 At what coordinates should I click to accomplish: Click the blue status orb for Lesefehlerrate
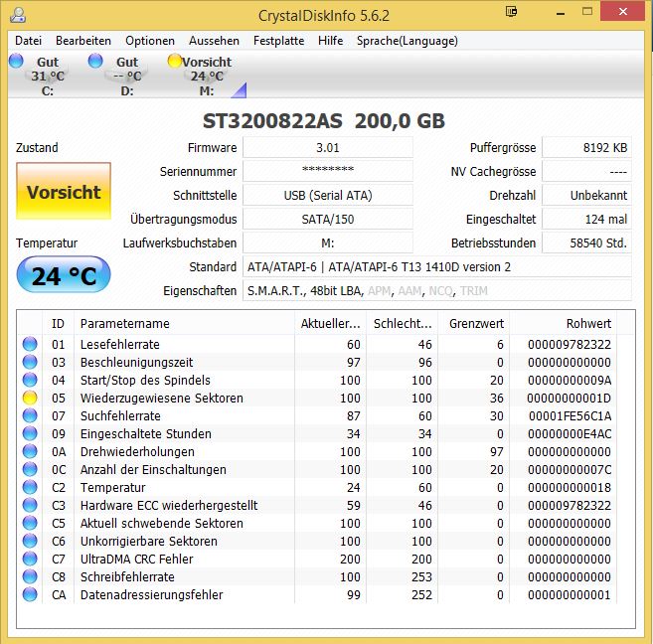click(x=30, y=344)
